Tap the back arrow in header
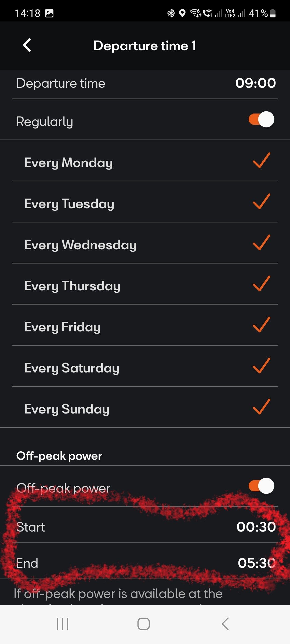This screenshot has width=290, height=644. pyautogui.click(x=27, y=45)
